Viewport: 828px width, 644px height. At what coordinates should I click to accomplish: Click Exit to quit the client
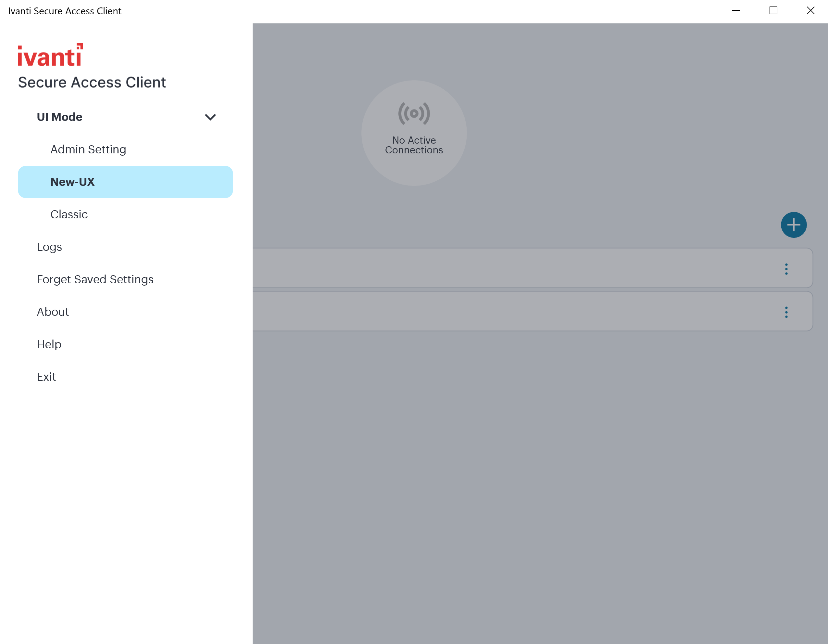pos(46,377)
